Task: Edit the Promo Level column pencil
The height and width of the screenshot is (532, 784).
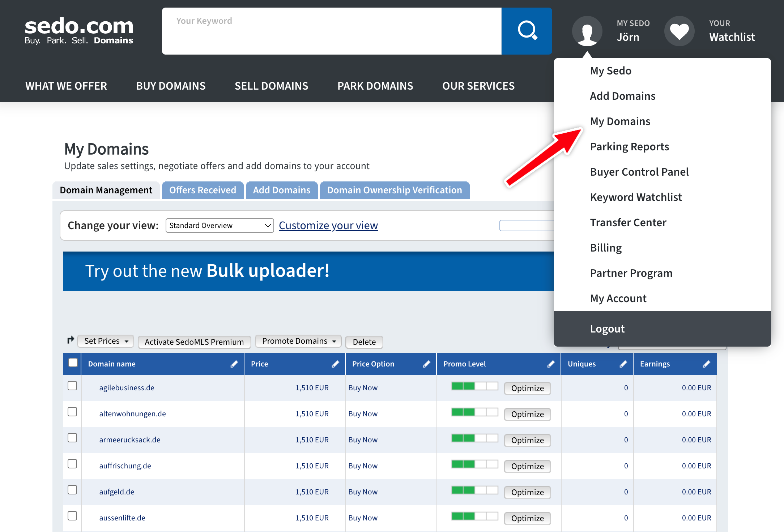Action: 551,364
